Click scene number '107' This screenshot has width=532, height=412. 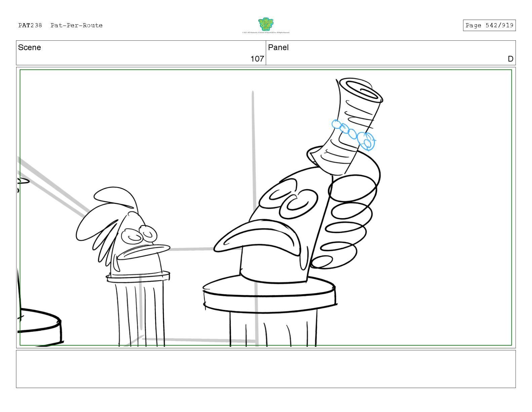coord(257,59)
